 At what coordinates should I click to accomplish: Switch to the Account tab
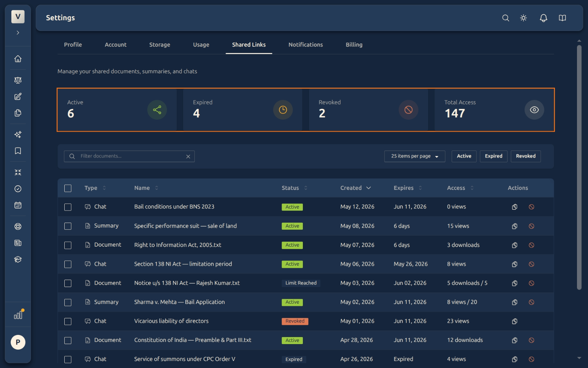(x=115, y=45)
